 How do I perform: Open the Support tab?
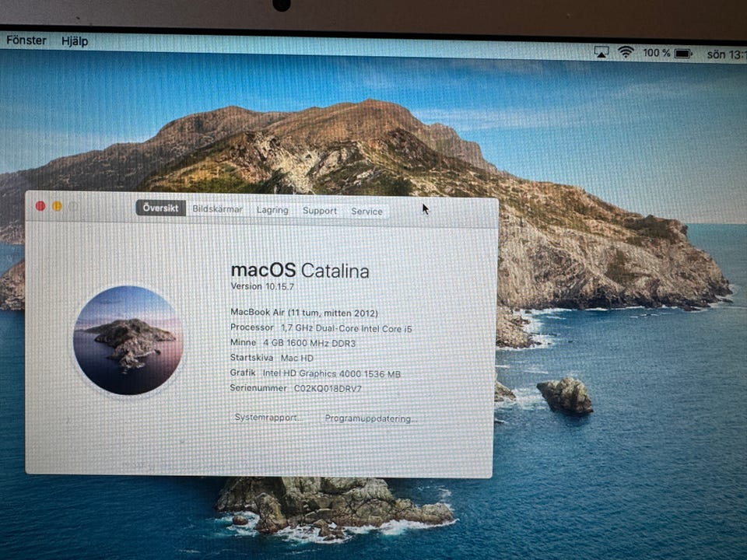[320, 211]
